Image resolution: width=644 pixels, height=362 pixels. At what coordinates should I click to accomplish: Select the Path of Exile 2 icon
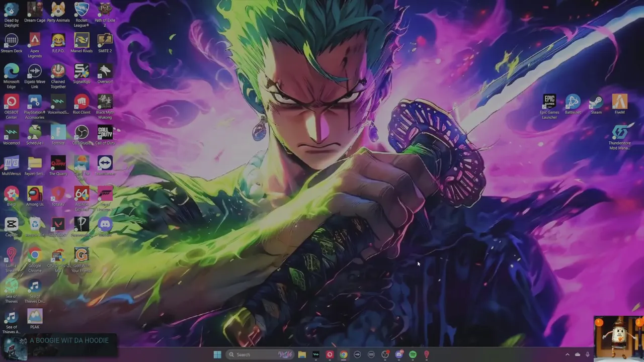point(105,10)
